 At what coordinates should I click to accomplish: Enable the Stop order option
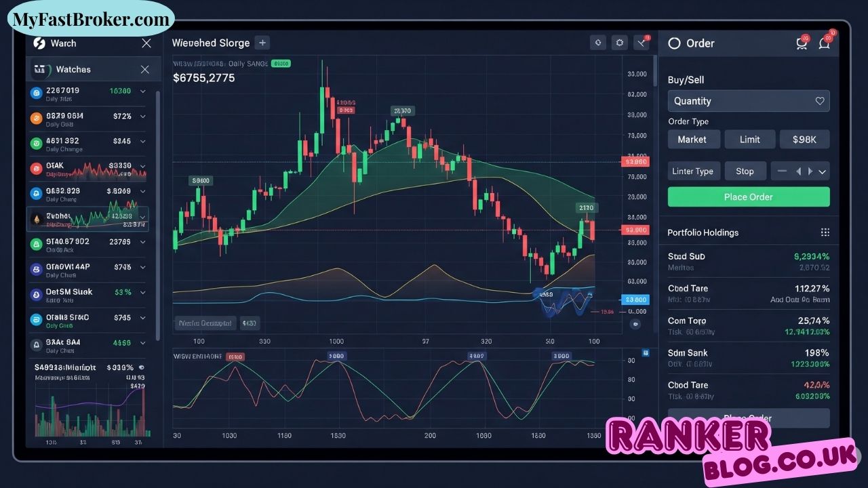pyautogui.click(x=745, y=171)
